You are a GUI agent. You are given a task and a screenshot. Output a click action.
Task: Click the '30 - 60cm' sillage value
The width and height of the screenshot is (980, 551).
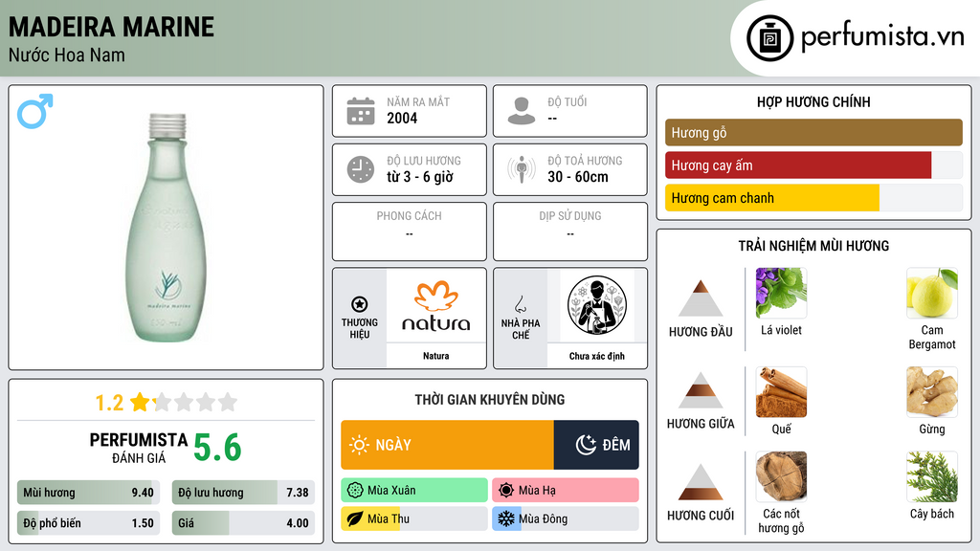point(578,177)
